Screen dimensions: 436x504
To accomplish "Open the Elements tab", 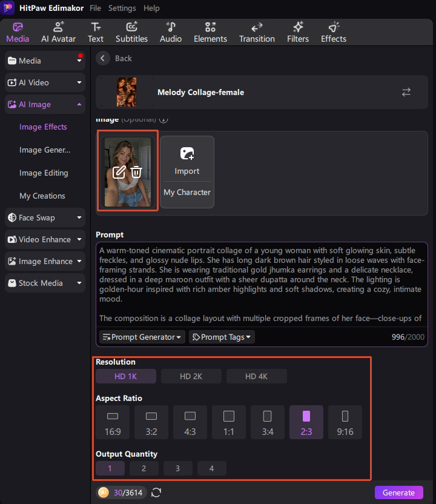I will (x=210, y=33).
